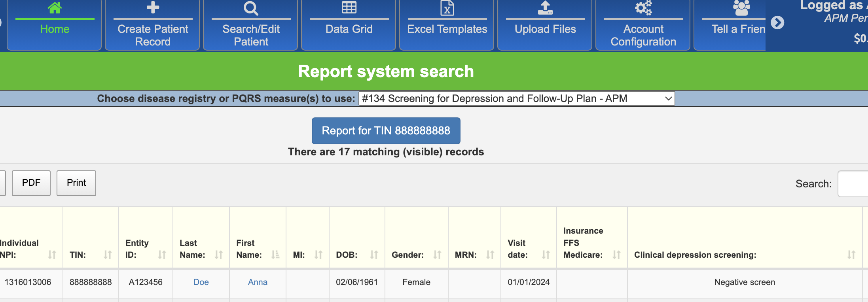Click the Create Patient Record plus icon

click(153, 8)
